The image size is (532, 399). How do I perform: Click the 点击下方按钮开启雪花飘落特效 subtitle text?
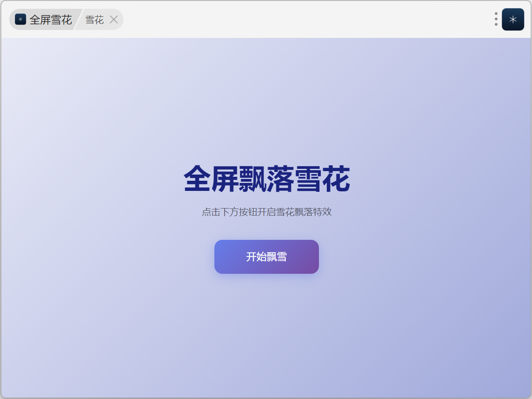(x=266, y=212)
